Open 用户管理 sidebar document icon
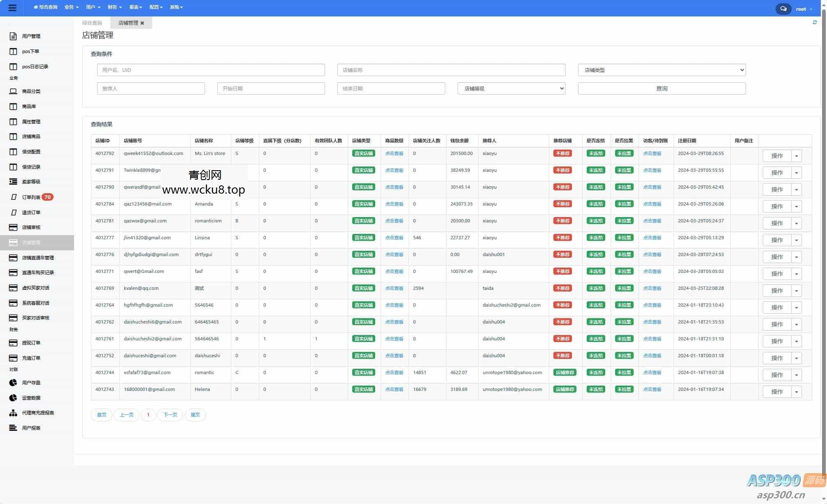Image resolution: width=827 pixels, height=504 pixels. (13, 36)
